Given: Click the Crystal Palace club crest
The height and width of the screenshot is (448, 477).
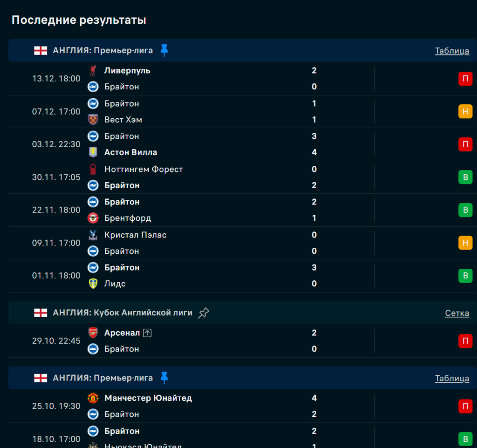Looking at the screenshot, I should pyautogui.click(x=93, y=235).
